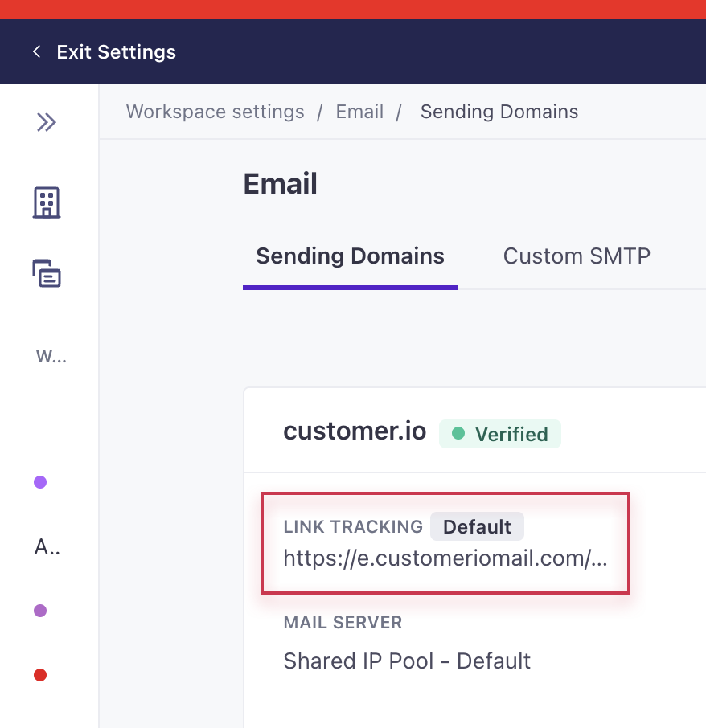The width and height of the screenshot is (706, 728).
Task: Click the Shared IP Pool - Default text
Action: click(407, 661)
